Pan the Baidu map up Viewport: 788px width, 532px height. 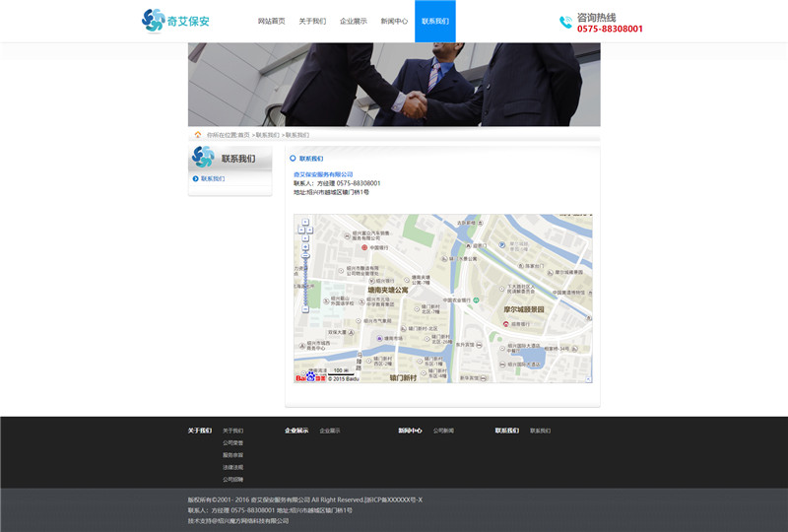(305, 222)
